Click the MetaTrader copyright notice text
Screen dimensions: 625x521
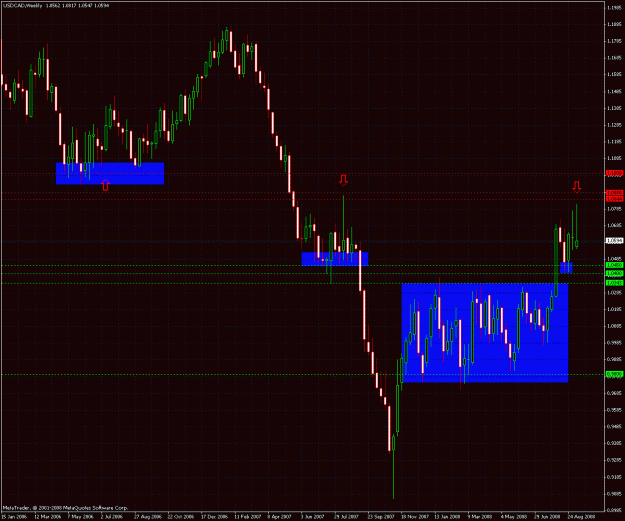point(65,508)
